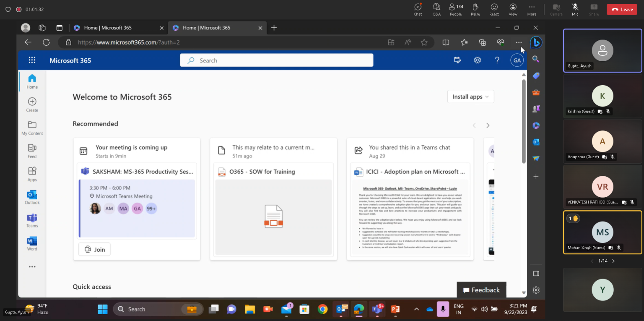Open the meeting Chat panel
The image size is (644, 321).
click(418, 9)
